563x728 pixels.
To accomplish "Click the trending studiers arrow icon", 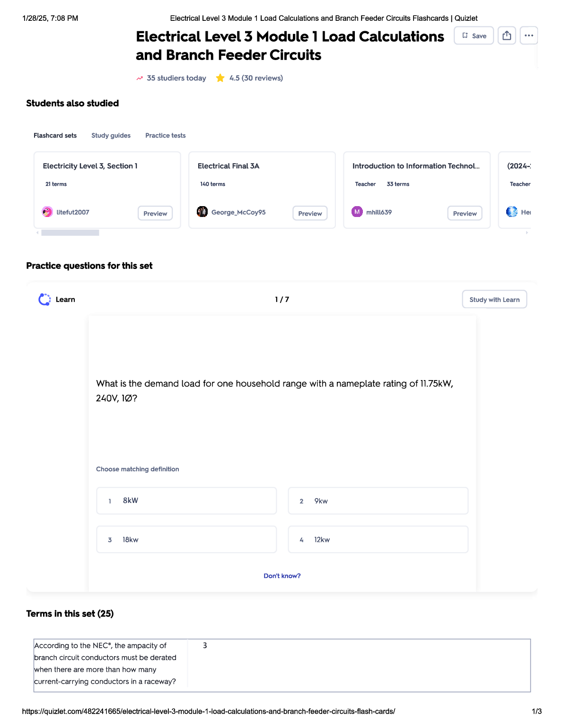I will 140,78.
